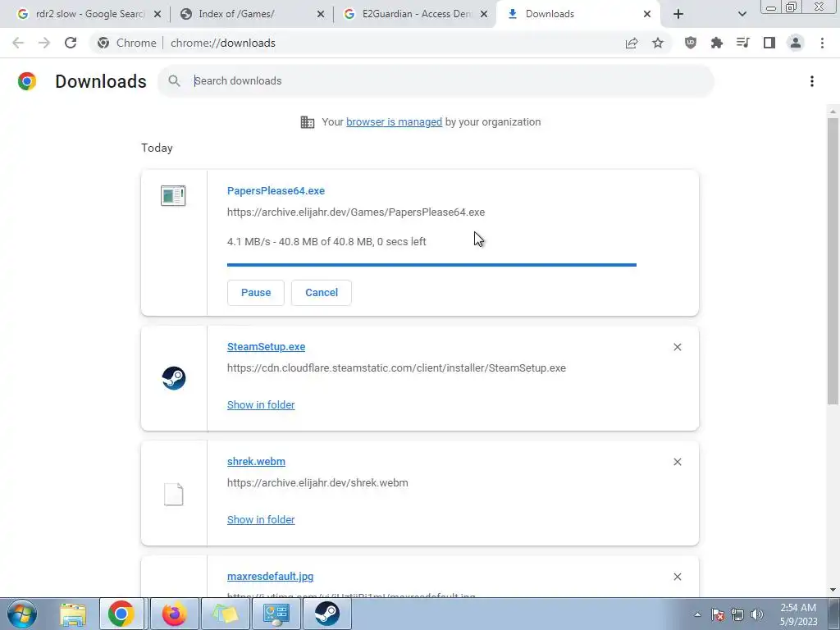Open the SteamSetup.exe file link
Screen dimensions: 840x630
coord(267,347)
